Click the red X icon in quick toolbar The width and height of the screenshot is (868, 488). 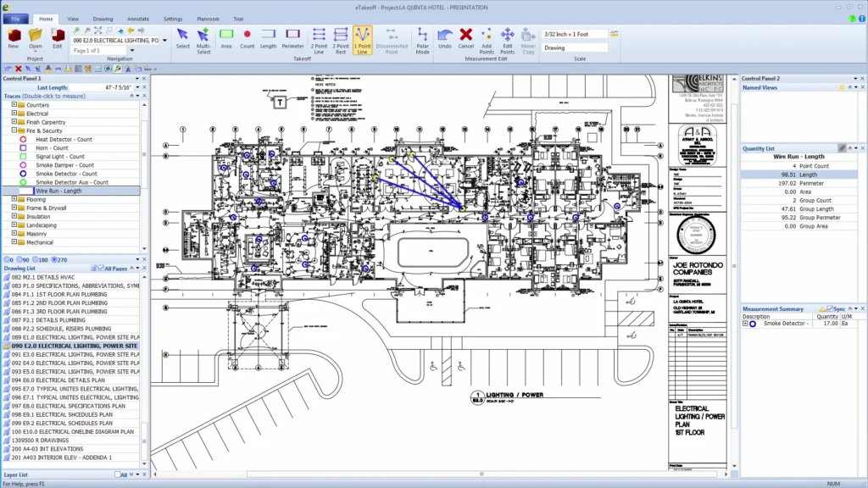(x=19, y=69)
